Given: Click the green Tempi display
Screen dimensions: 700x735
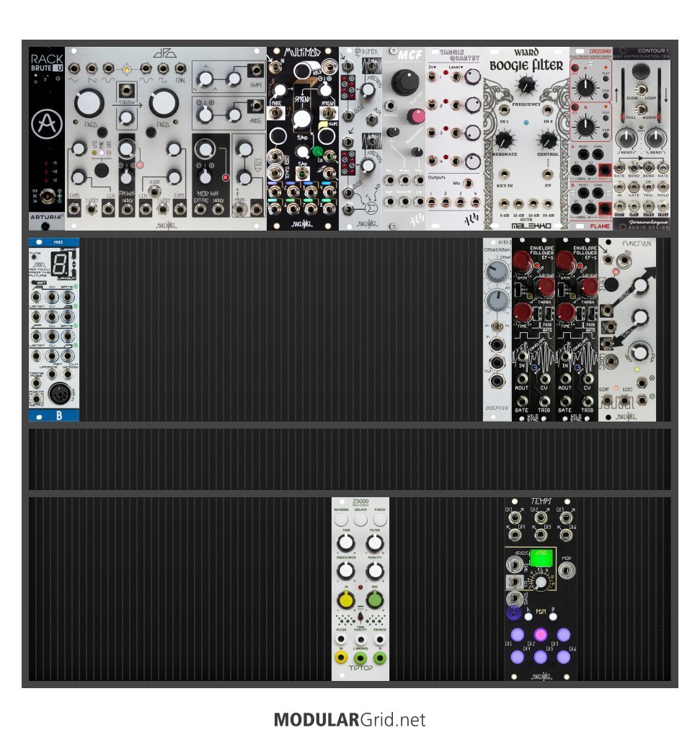Looking at the screenshot, I should [x=541, y=557].
